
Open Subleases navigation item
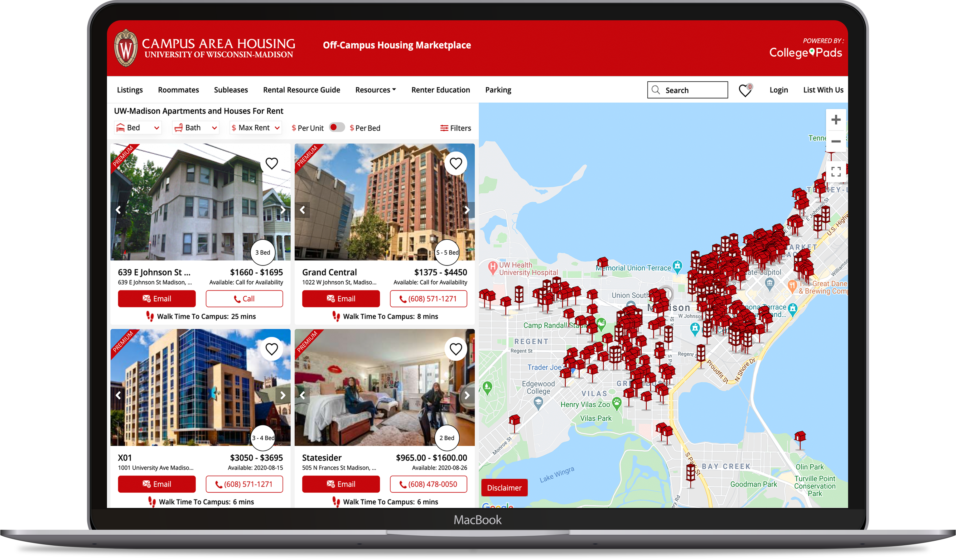point(231,90)
